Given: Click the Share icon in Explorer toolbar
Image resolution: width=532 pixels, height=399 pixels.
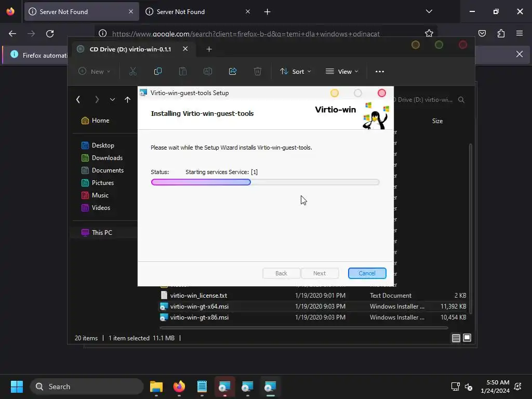Looking at the screenshot, I should (233, 71).
